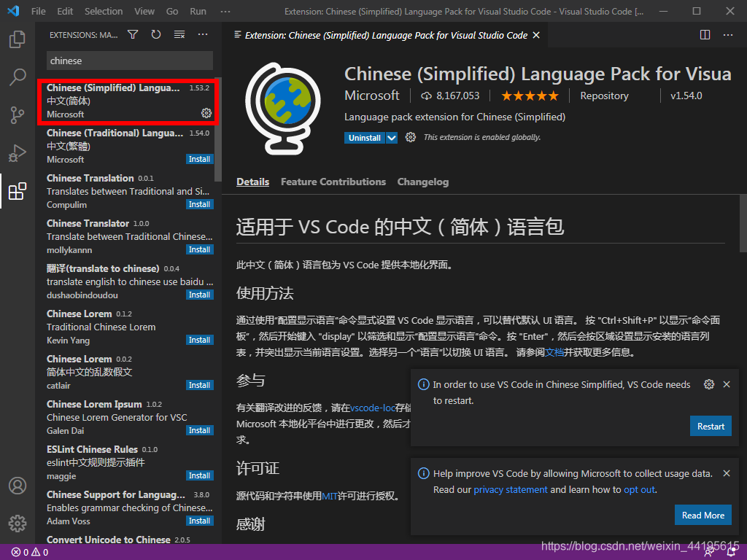747x560 pixels.
Task: Clear the extension search results
Action: point(179,34)
